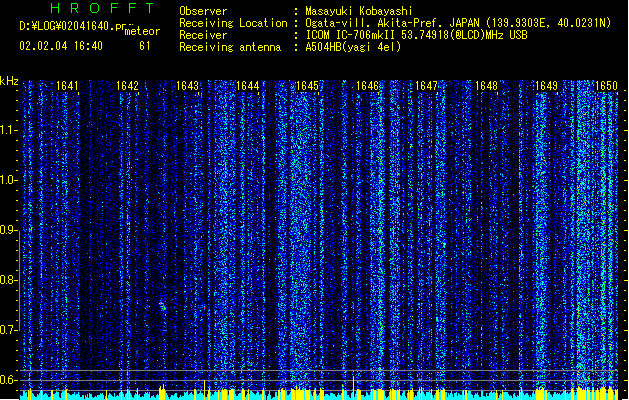
Task: Click the 1.0 kHz frequency label
Action: pyautogui.click(x=8, y=180)
